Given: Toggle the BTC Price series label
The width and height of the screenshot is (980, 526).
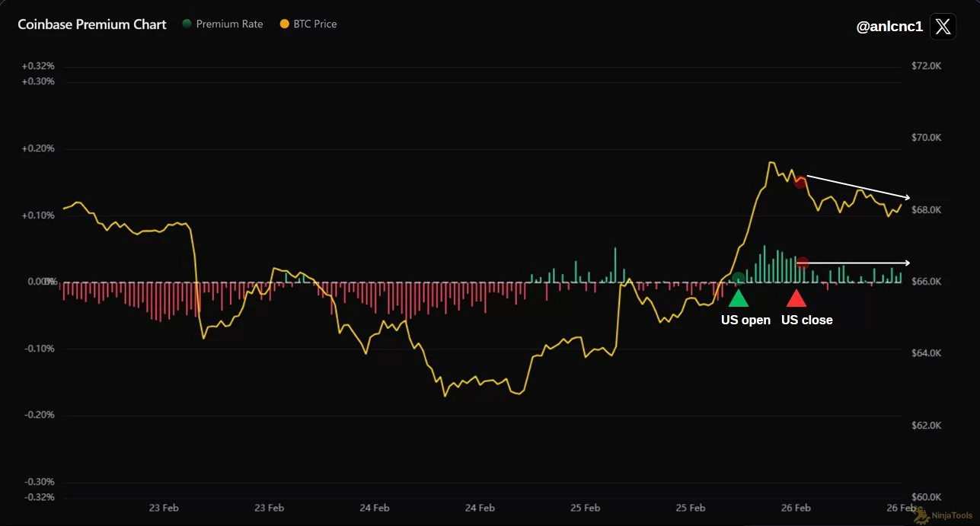Looking at the screenshot, I should (x=314, y=24).
